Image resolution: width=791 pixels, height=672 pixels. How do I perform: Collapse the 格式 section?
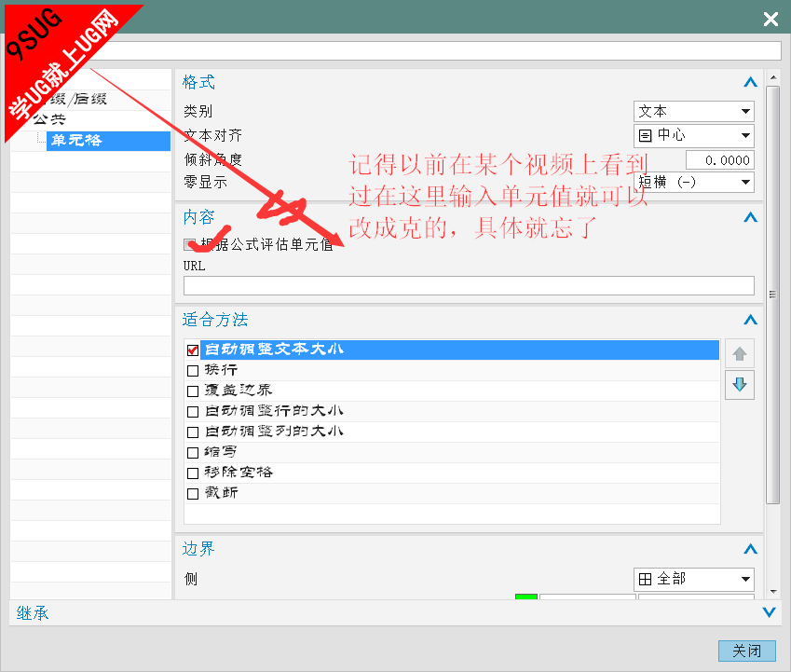click(x=750, y=82)
